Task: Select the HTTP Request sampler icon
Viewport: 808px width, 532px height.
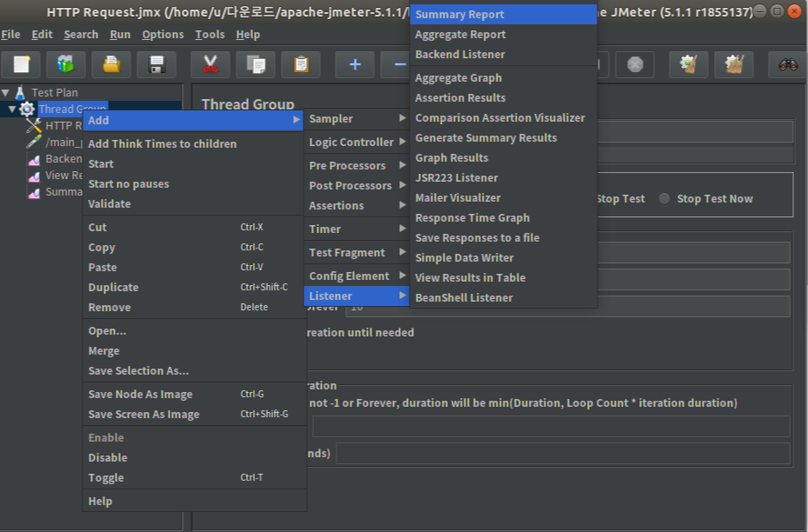Action: coord(34,125)
